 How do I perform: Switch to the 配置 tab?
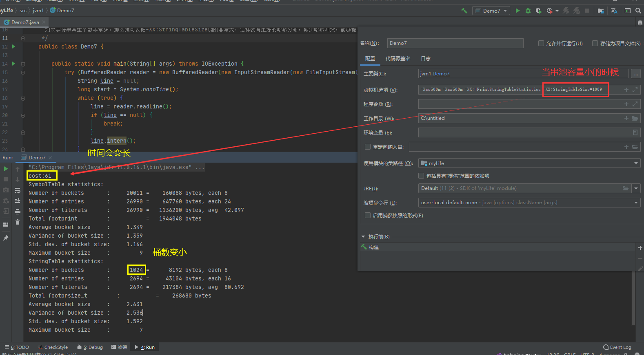370,59
